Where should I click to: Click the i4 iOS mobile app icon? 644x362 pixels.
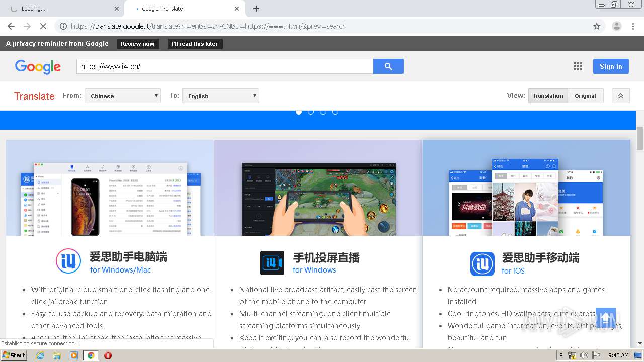point(482,264)
